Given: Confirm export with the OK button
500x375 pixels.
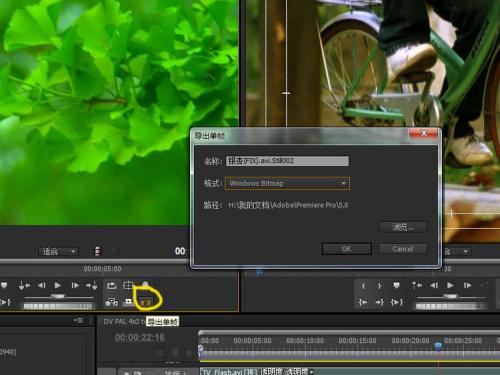Looking at the screenshot, I should 347,249.
